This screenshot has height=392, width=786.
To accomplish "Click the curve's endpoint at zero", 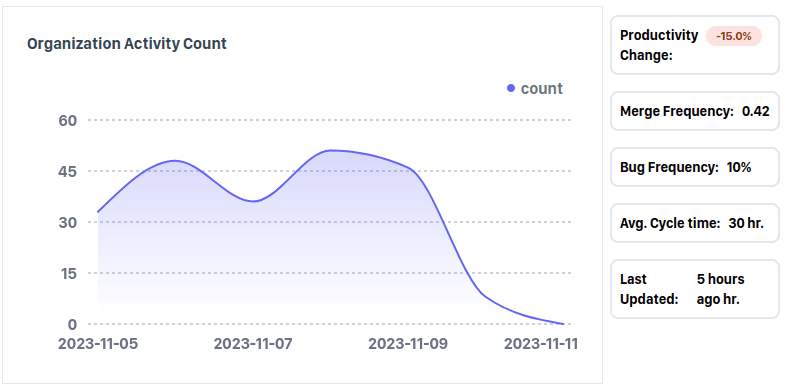I will coord(563,324).
